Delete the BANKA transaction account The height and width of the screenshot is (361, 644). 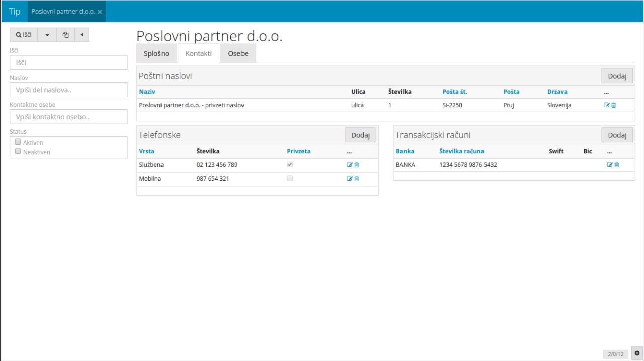(x=617, y=165)
